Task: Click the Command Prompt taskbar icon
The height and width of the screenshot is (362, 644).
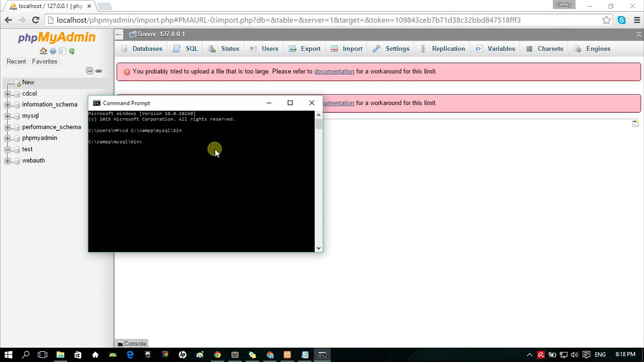Action: pos(322,355)
